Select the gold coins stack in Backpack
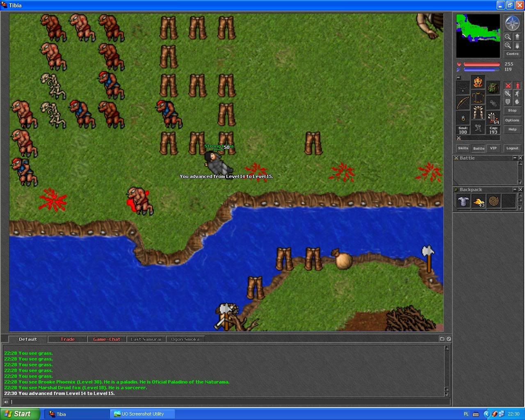This screenshot has height=420, width=525. [478, 201]
